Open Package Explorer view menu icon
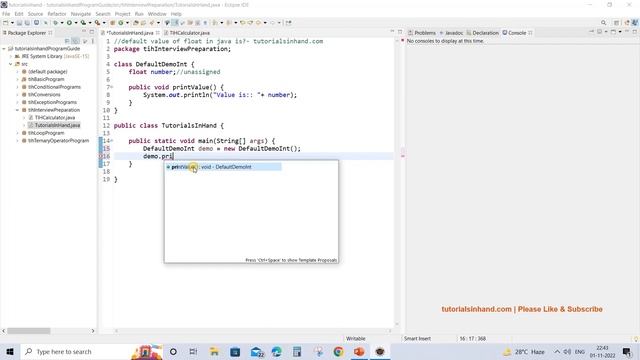Screen dimensions: 640x360 [x=93, y=41]
